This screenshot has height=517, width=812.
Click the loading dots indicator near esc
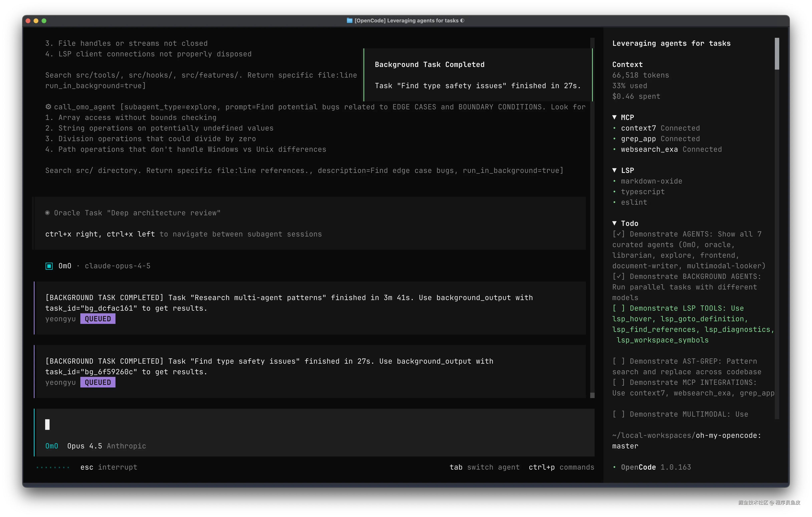coord(53,467)
